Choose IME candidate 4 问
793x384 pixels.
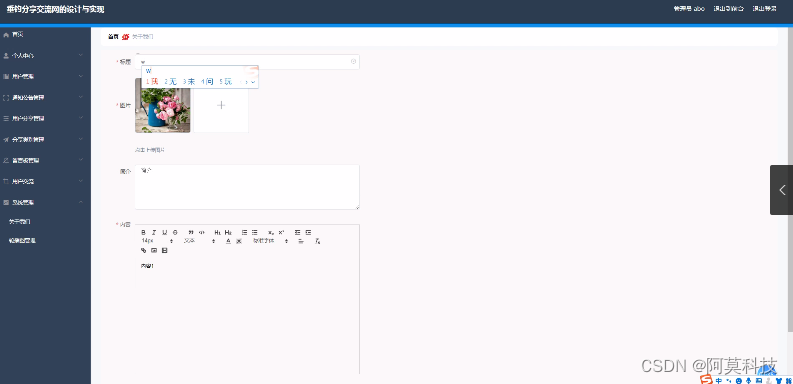(x=207, y=81)
